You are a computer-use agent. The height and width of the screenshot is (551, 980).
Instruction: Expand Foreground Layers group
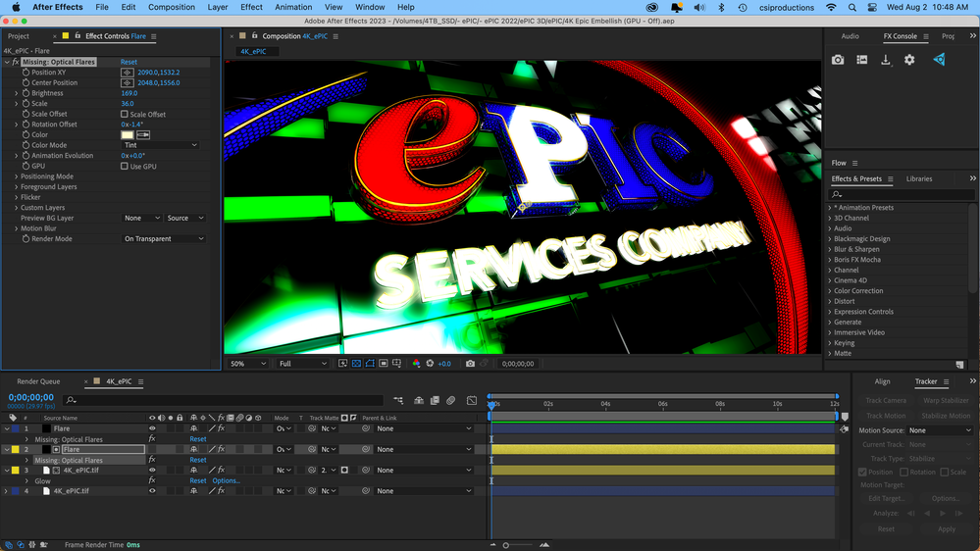(x=17, y=187)
